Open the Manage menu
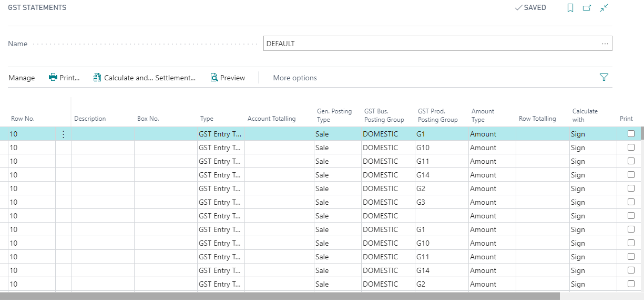The image size is (644, 305). [22, 78]
